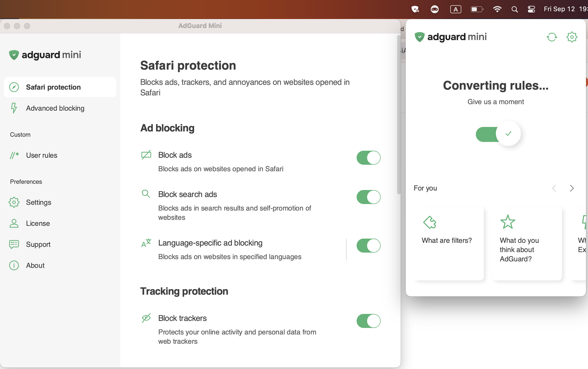588x369 pixels.
Task: Open Settings using the gear icon
Action: tap(14, 202)
